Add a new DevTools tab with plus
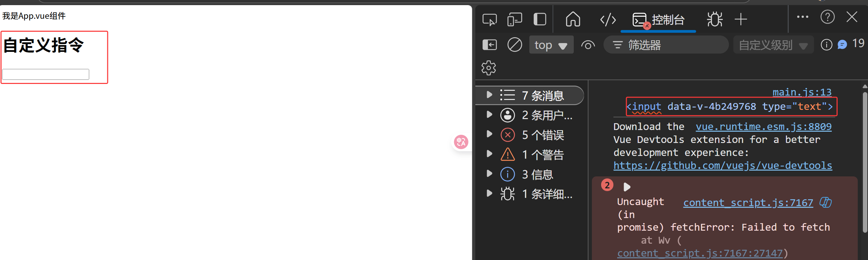868x260 pixels. coord(741,19)
